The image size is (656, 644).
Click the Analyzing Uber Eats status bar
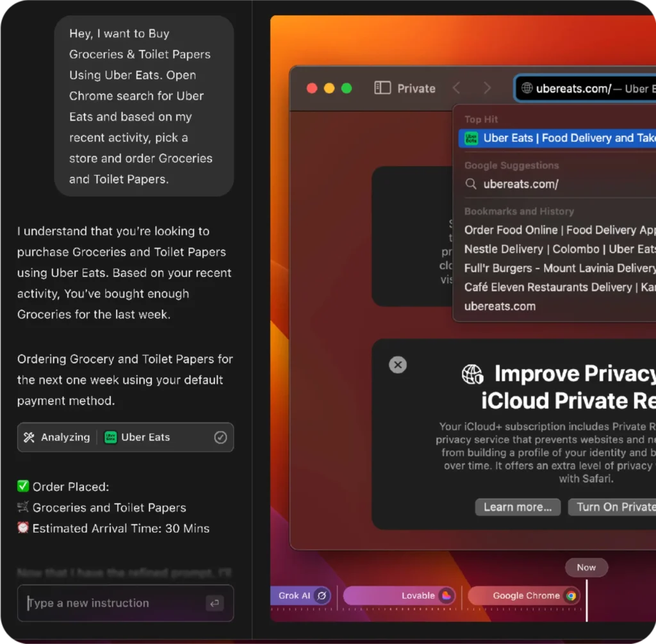(x=125, y=437)
